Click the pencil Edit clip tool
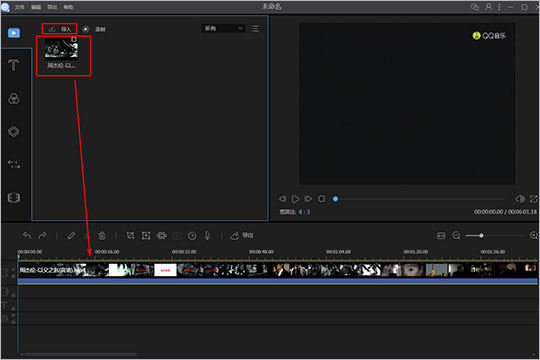The image size is (540, 360). click(x=71, y=236)
